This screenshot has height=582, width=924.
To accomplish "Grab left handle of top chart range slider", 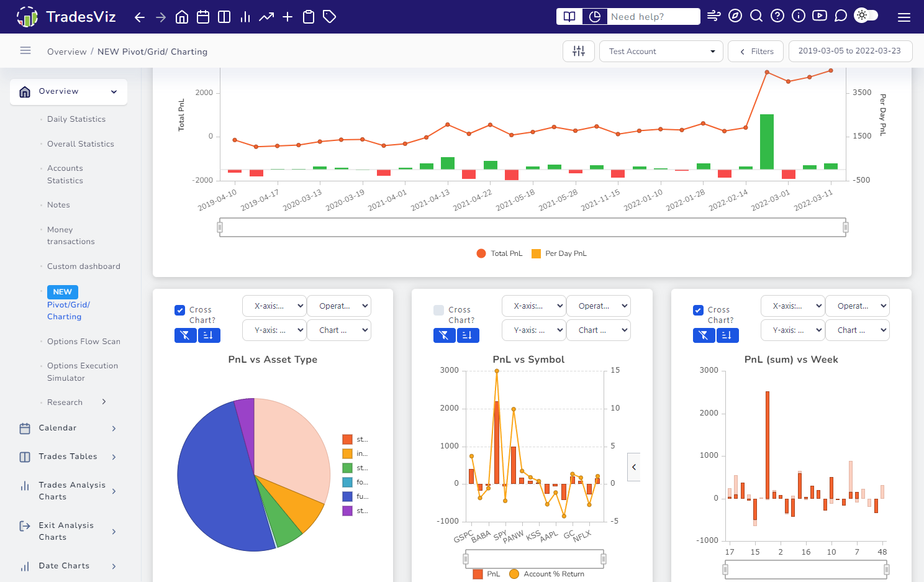I will [220, 227].
